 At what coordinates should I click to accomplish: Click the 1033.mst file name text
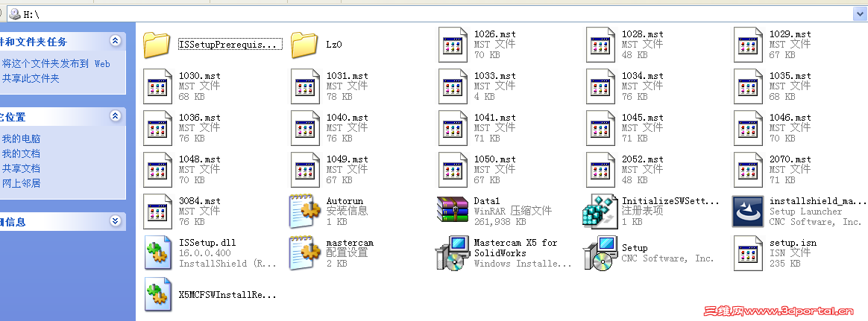click(x=495, y=76)
